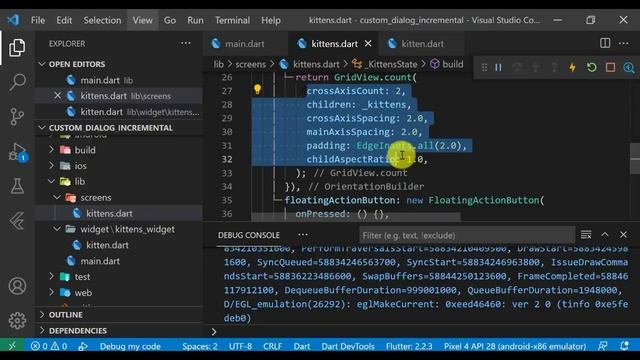This screenshot has width=640, height=360.
Task: Show errors and warnings count
Action: 49,346
